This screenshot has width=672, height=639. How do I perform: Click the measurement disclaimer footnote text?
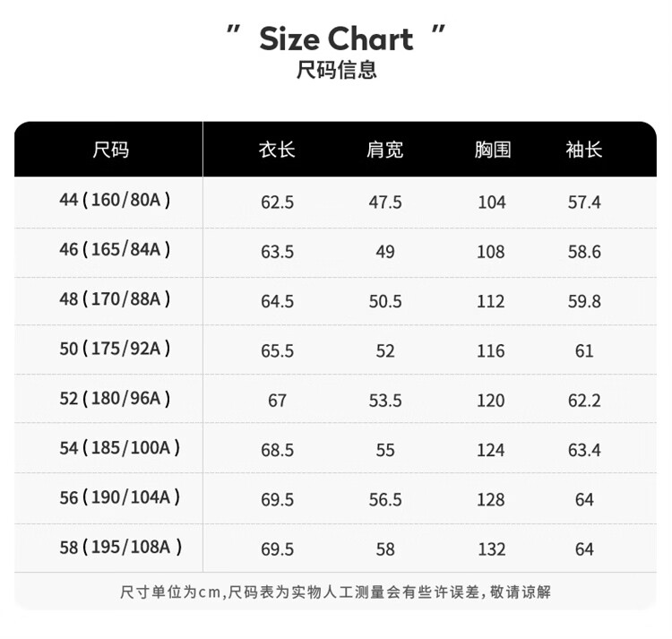[x=336, y=592]
